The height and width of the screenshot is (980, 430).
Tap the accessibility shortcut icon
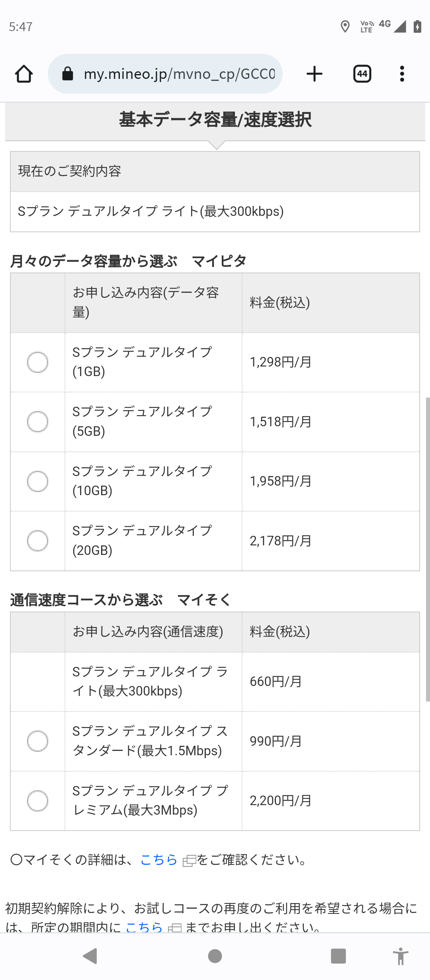pyautogui.click(x=401, y=956)
